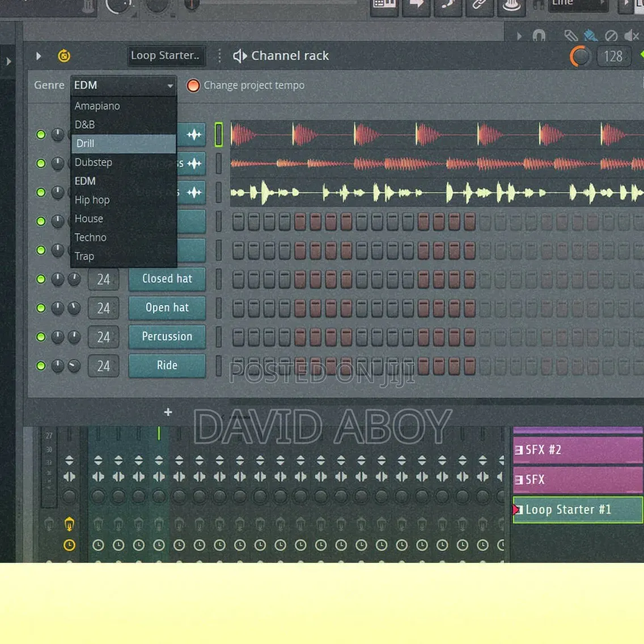
Task: Open Loop Starter channel filter dropdown
Action: point(166,56)
